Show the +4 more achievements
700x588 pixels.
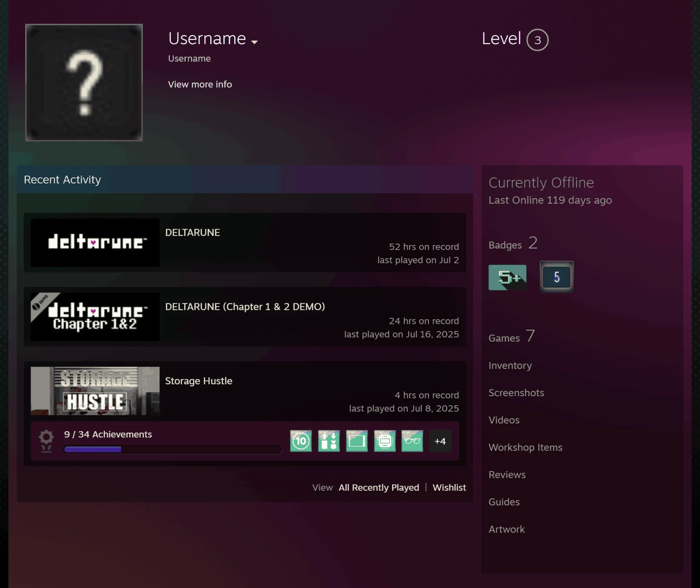440,441
